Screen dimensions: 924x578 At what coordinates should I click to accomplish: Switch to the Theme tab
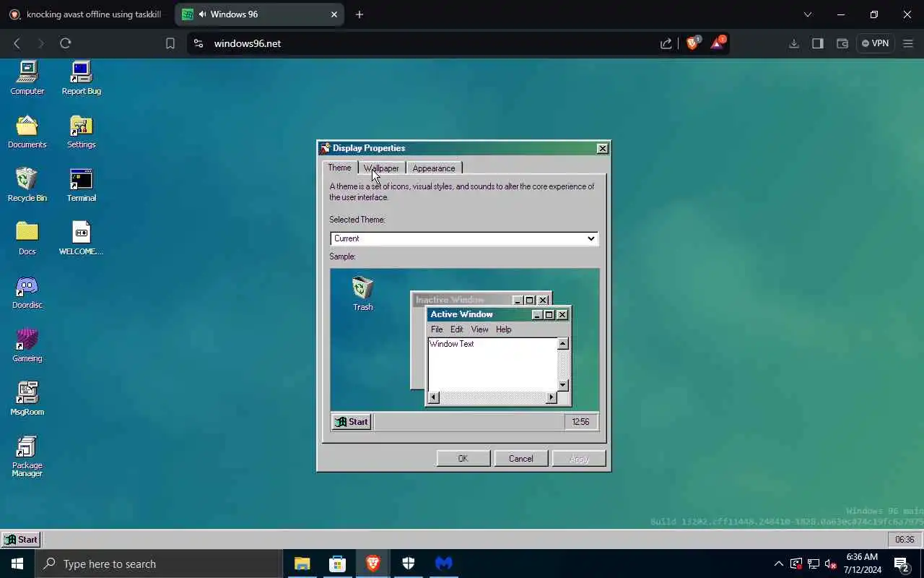[339, 168]
